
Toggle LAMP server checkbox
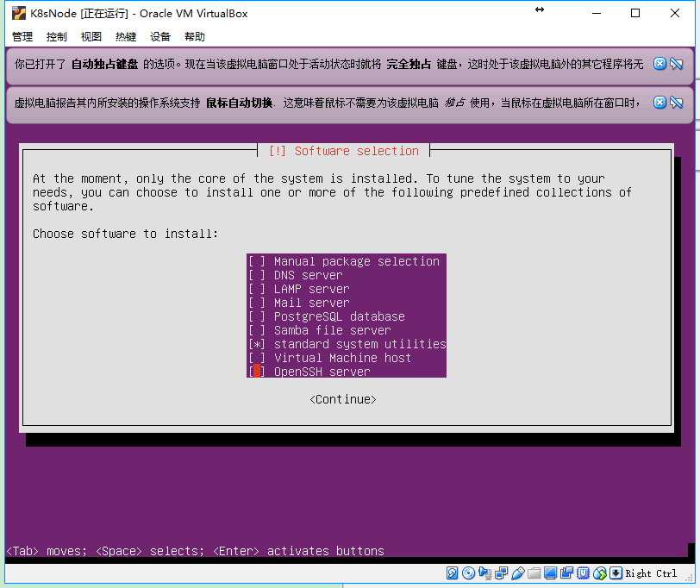(257, 289)
